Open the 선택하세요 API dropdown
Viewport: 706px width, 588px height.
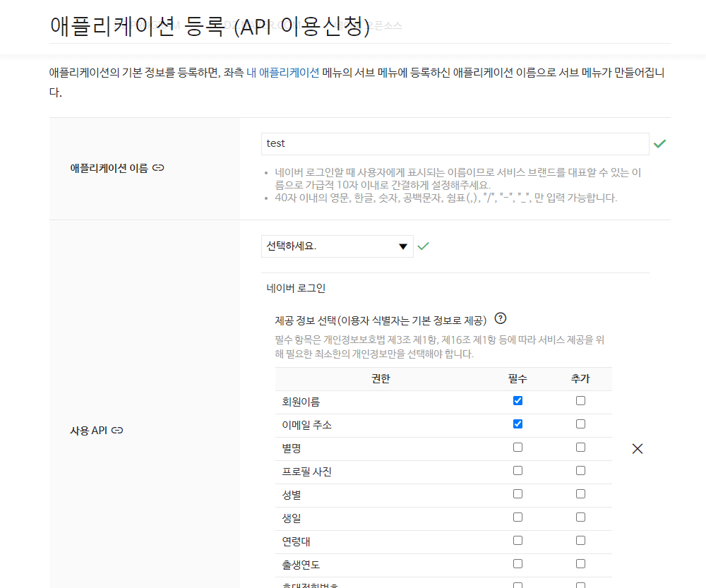click(337, 246)
